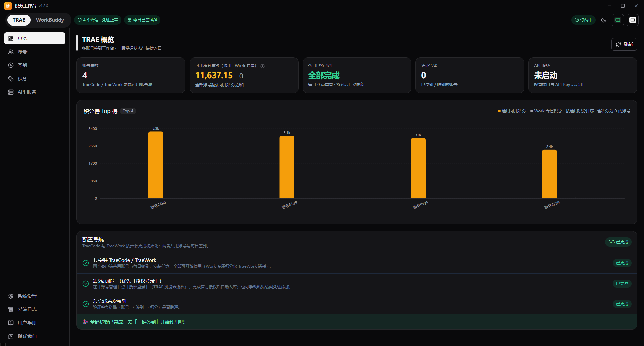
Task: Click the bar for 账号4239
Action: (549, 174)
